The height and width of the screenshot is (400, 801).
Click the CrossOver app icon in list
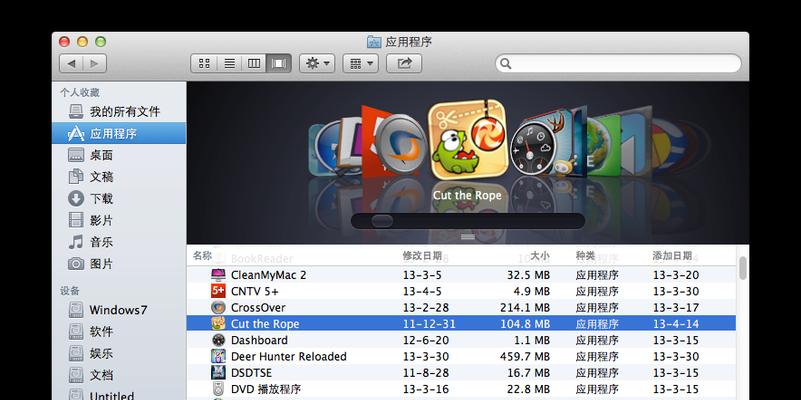point(218,308)
